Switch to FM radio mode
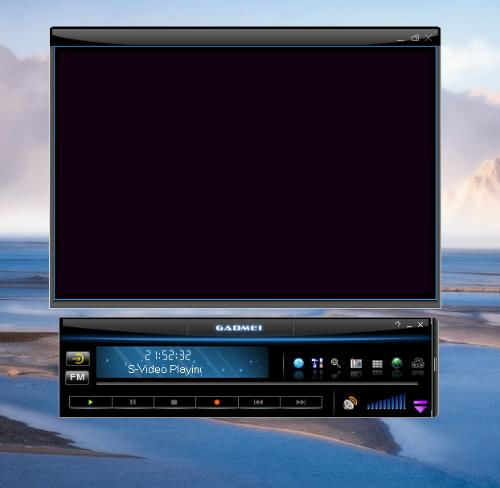The image size is (500, 488). [x=77, y=377]
